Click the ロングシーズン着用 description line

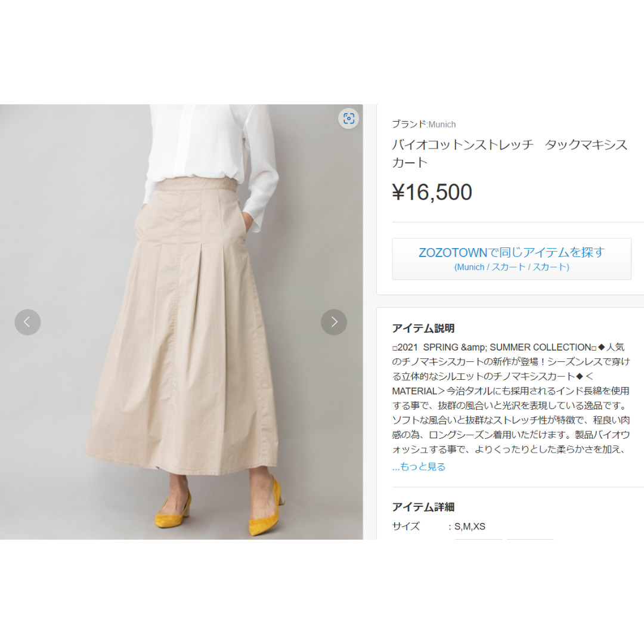(510, 435)
